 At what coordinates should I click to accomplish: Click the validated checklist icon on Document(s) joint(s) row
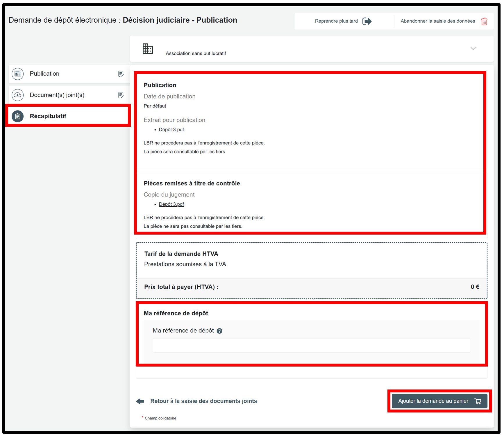pos(121,95)
